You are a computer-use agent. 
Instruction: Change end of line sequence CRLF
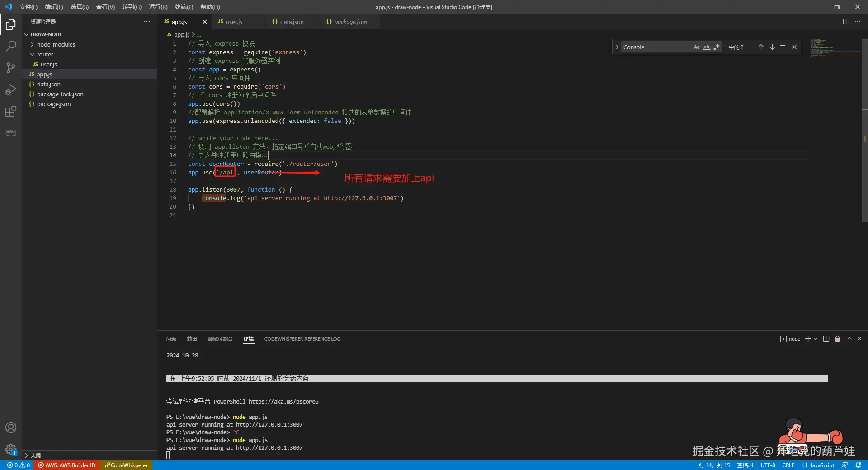[788, 465]
